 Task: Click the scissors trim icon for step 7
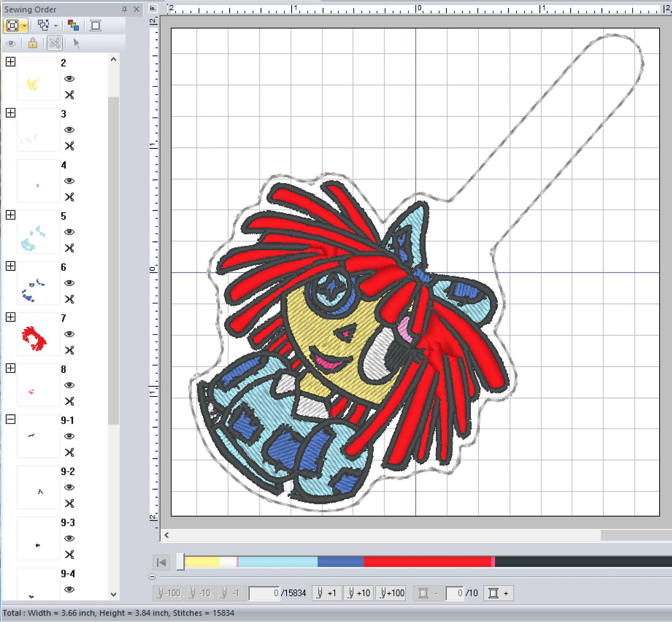(69, 350)
